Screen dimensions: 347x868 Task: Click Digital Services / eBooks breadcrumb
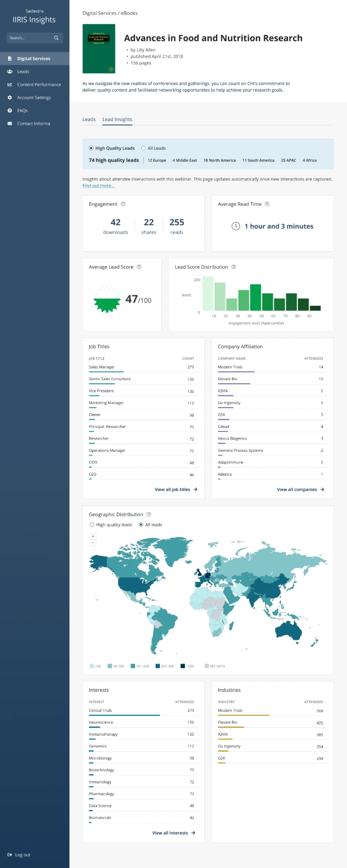click(x=110, y=13)
